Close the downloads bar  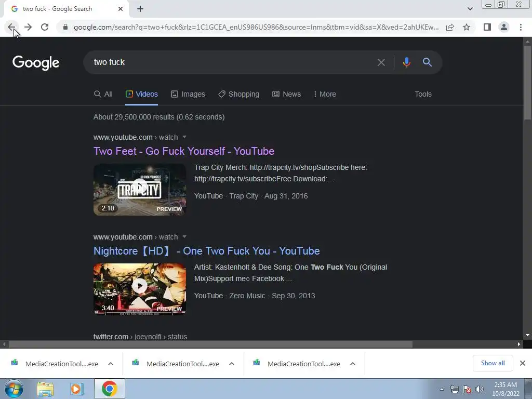coord(523,363)
